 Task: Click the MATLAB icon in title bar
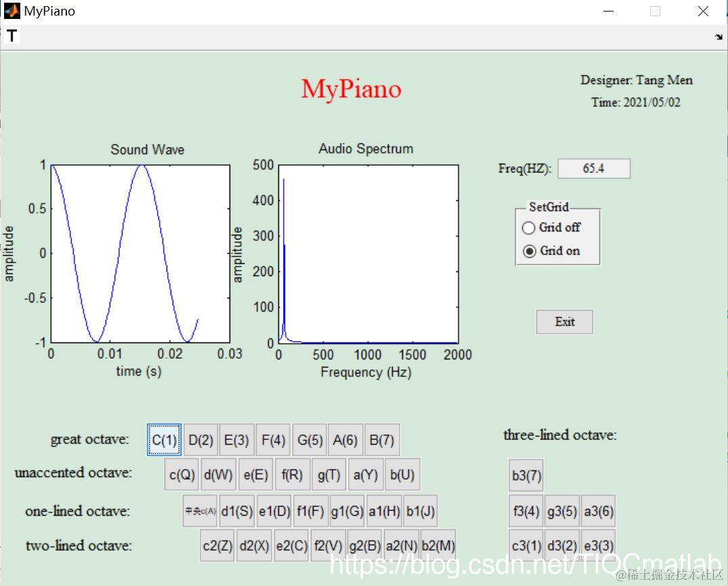coord(12,11)
